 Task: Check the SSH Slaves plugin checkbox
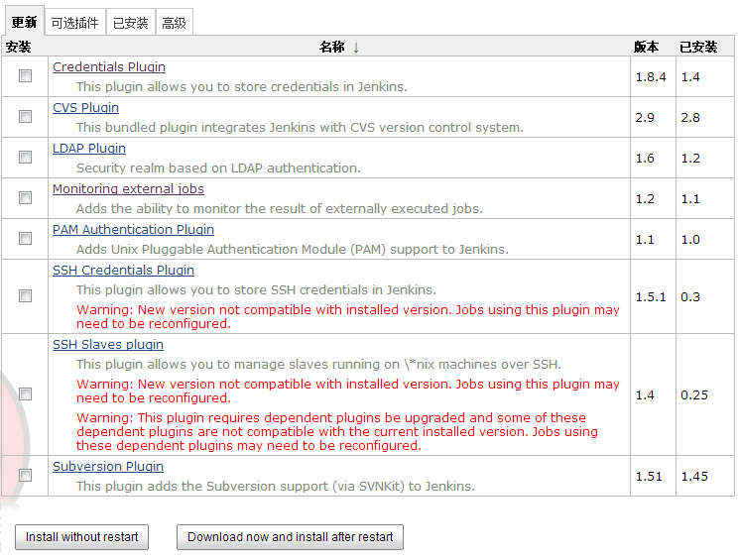[x=25, y=394]
